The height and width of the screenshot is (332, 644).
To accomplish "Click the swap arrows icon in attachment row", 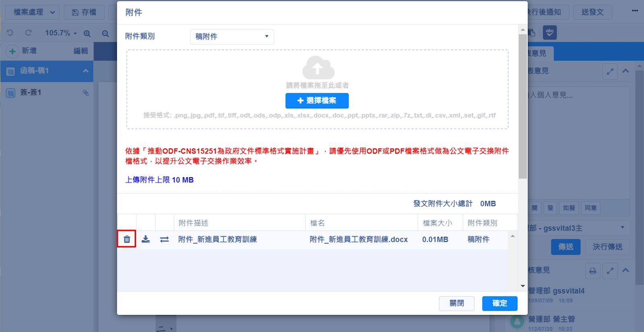I will click(x=164, y=239).
